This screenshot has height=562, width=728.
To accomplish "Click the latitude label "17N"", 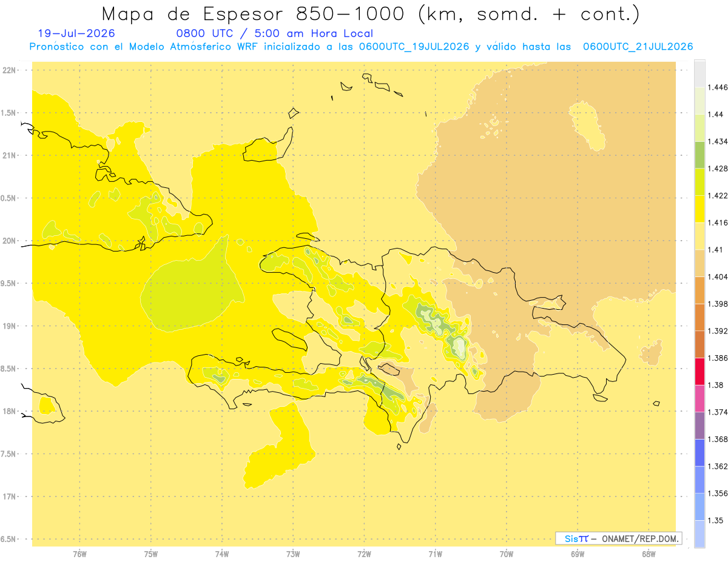I will tap(9, 497).
